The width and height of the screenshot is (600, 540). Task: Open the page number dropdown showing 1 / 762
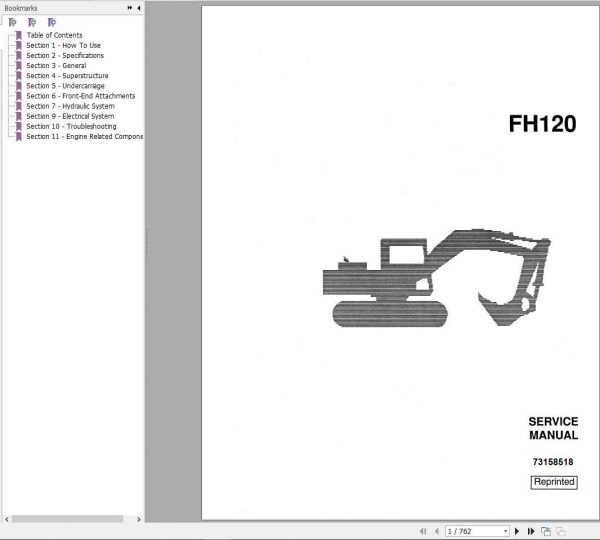pos(505,531)
